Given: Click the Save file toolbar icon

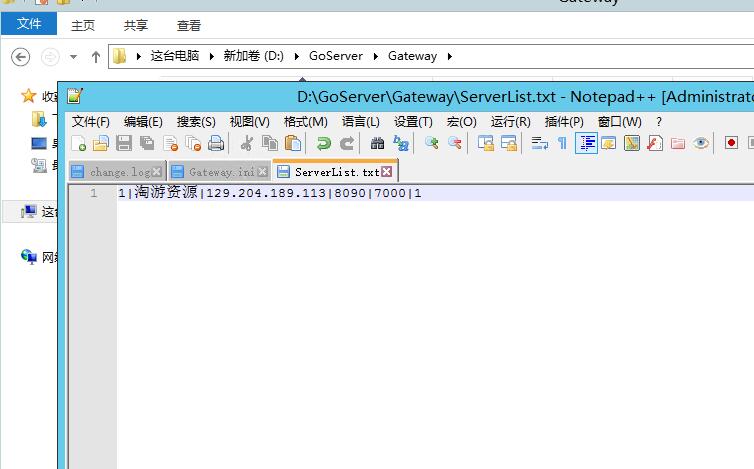Looking at the screenshot, I should (124, 144).
